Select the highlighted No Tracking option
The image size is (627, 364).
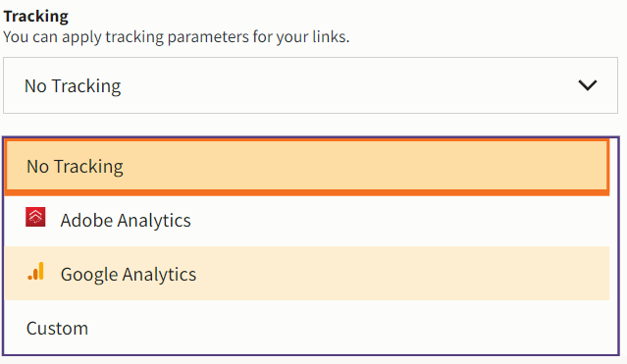(x=307, y=167)
